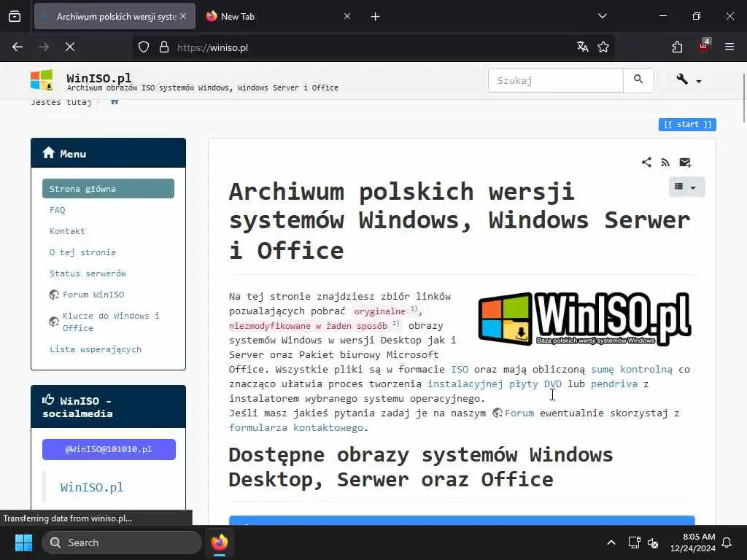The height and width of the screenshot is (560, 747).
Task: Select Strona główna in the menu
Action: click(x=108, y=189)
